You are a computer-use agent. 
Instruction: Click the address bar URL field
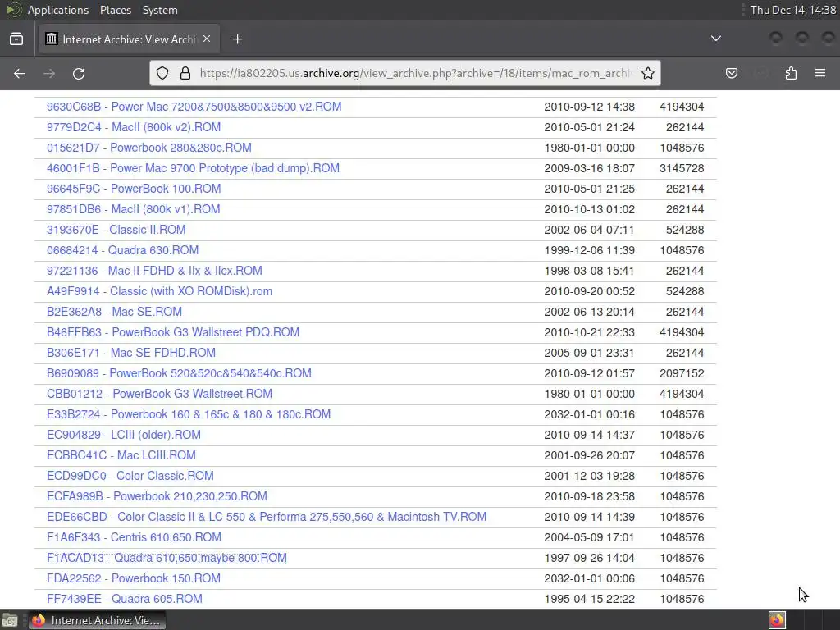(416, 73)
